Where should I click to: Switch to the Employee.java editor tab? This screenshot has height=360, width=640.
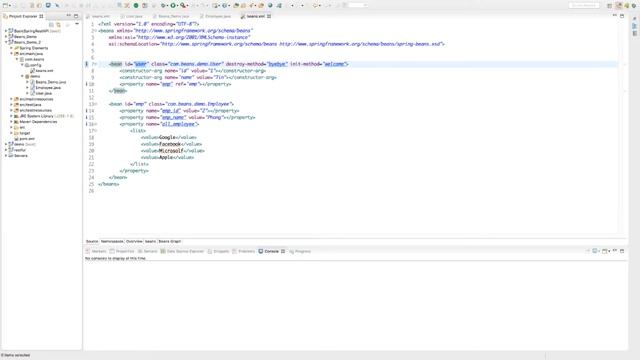point(218,16)
